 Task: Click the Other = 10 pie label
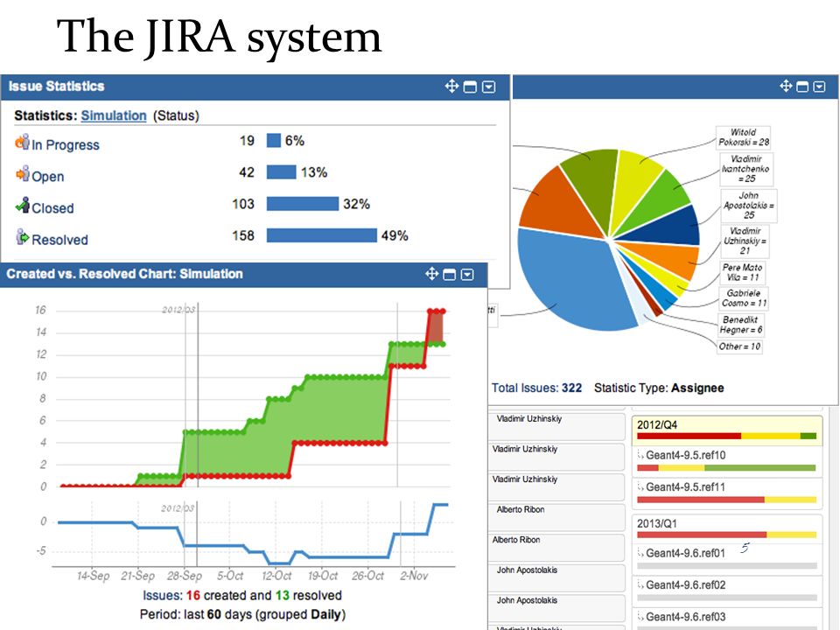pos(739,346)
